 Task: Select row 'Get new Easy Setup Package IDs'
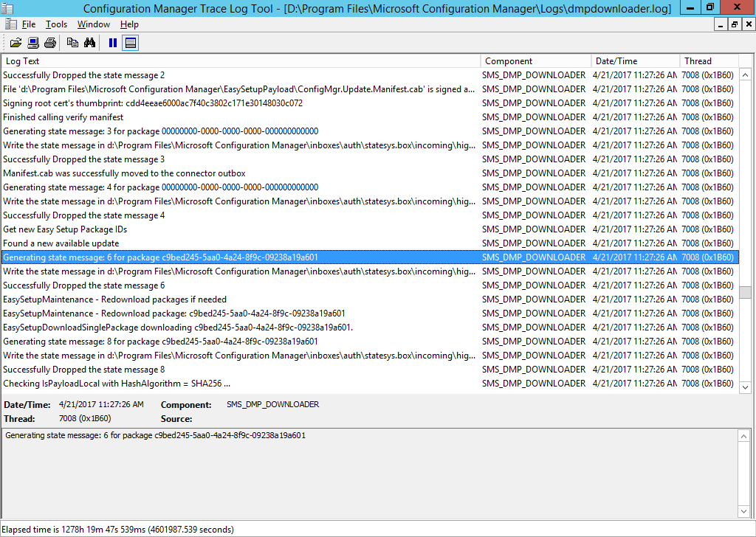point(370,229)
